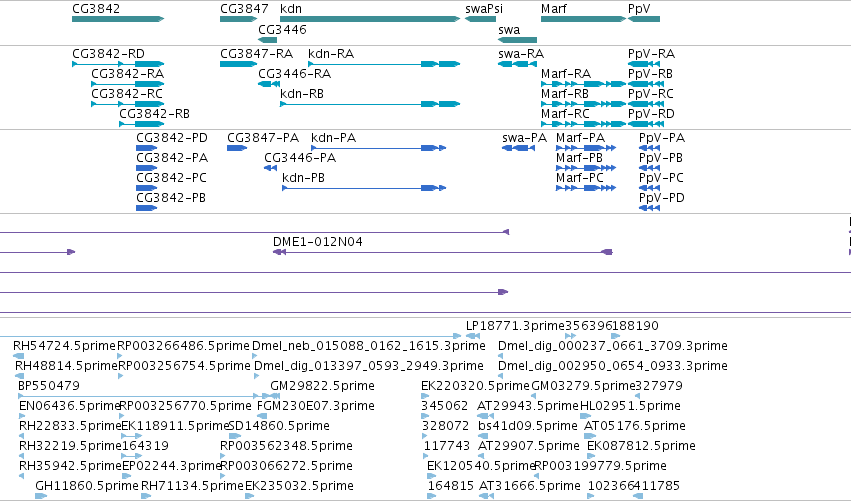This screenshot has width=851, height=501.
Task: Select EST GH11860.5prime
Action: click(x=41, y=496)
